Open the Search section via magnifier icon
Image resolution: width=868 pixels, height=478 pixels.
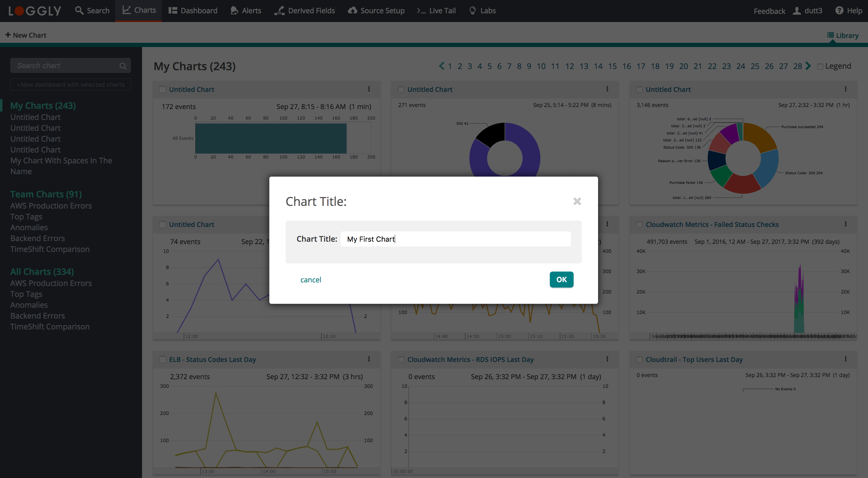click(x=80, y=11)
